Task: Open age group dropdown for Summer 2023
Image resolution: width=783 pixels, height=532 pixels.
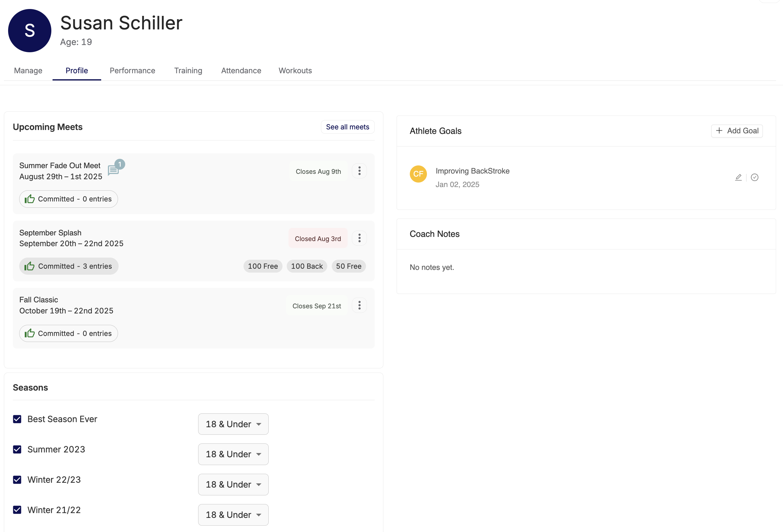Action: click(x=233, y=455)
